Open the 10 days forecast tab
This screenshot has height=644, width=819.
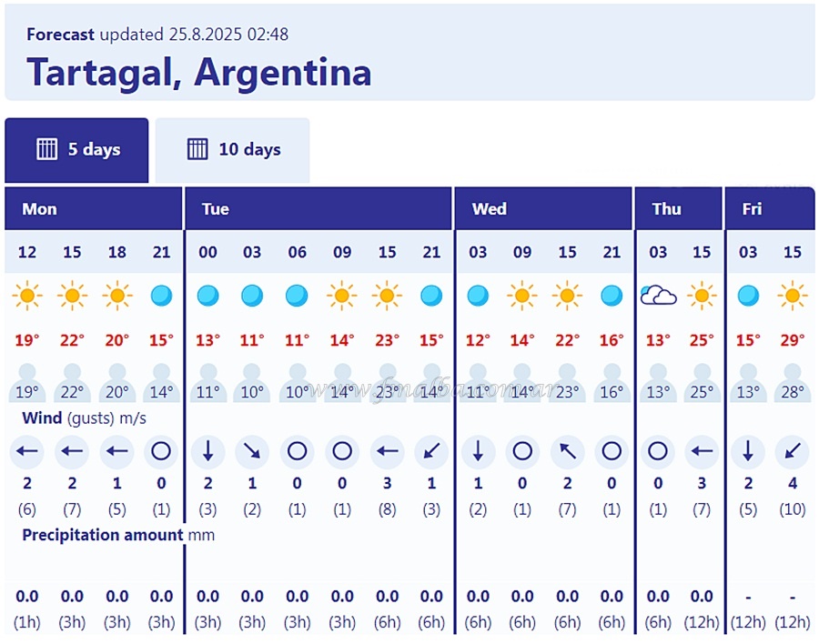[x=233, y=150]
